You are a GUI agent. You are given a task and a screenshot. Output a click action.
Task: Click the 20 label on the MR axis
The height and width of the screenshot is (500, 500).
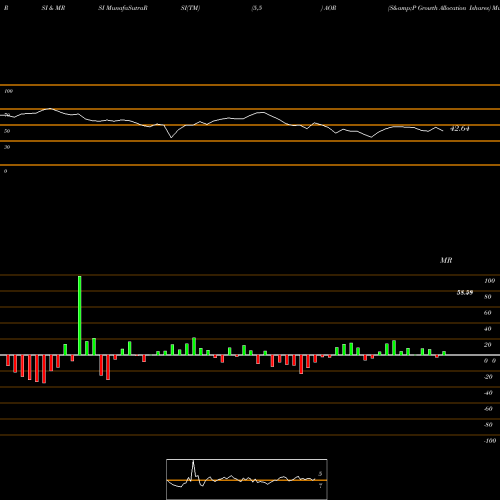point(488,345)
